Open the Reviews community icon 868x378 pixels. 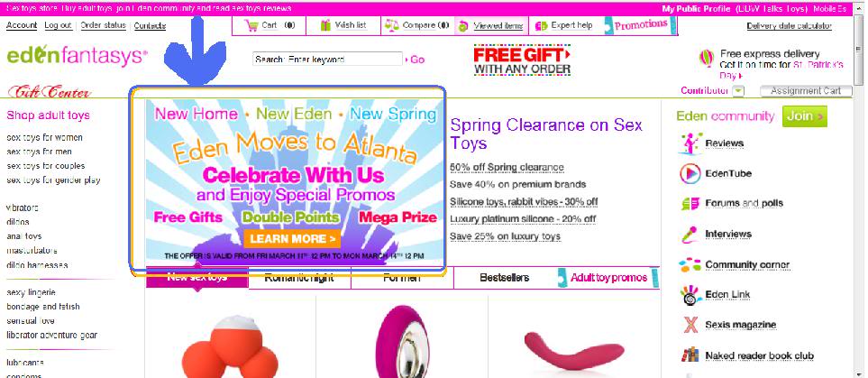(690, 143)
